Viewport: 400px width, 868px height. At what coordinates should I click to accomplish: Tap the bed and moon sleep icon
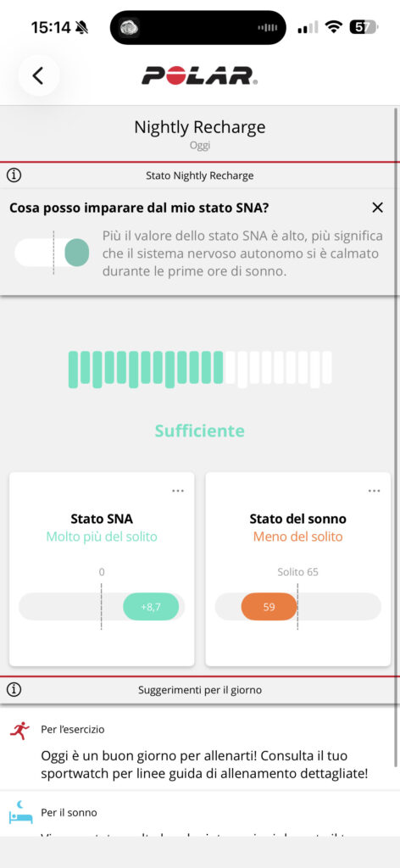[20, 811]
